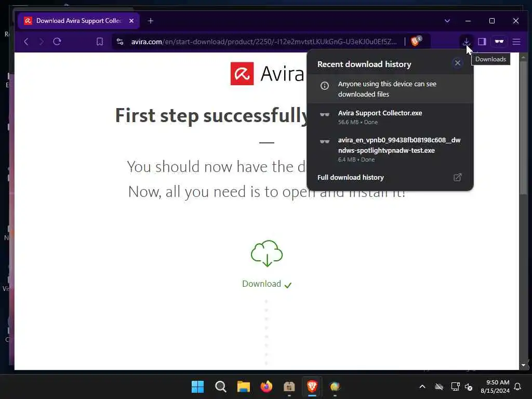Viewport: 532px width, 399px height.
Task: Open Avira Support Collector.exe download
Action: coord(390,117)
